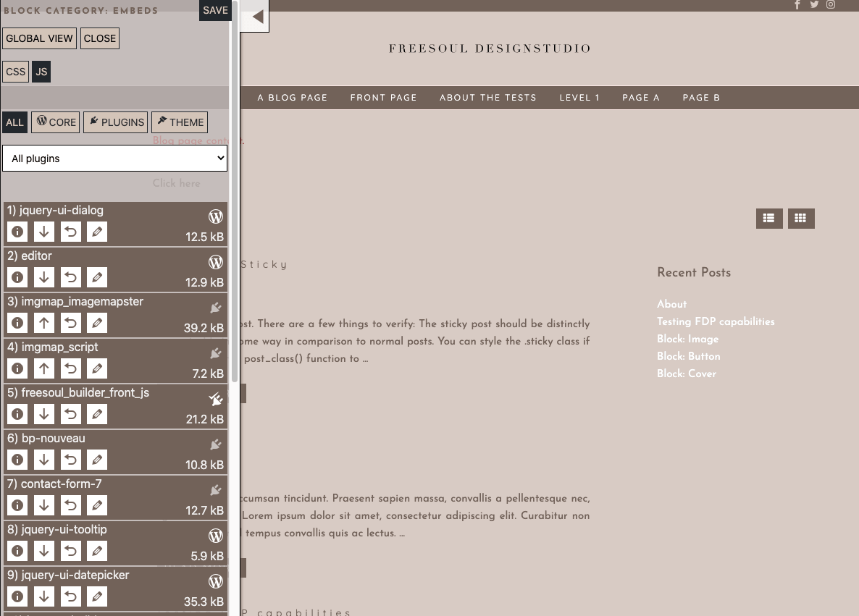Open info for imgmap_script

pos(17,368)
